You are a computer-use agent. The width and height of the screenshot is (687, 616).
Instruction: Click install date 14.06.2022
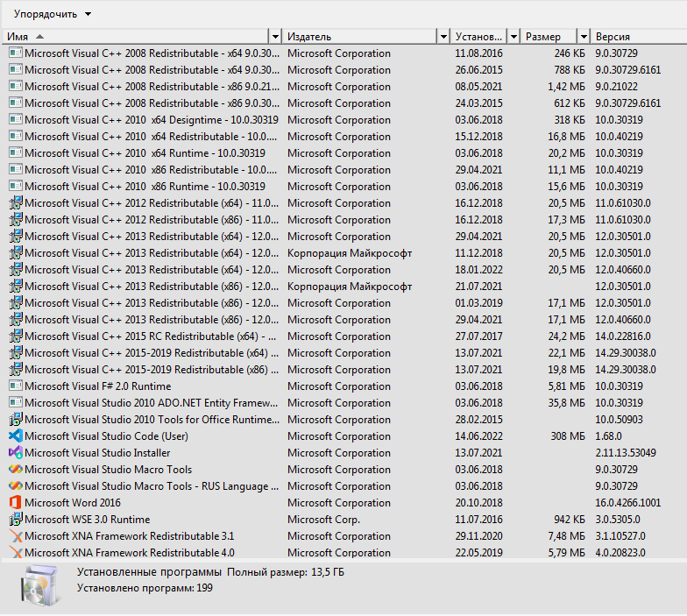point(478,436)
